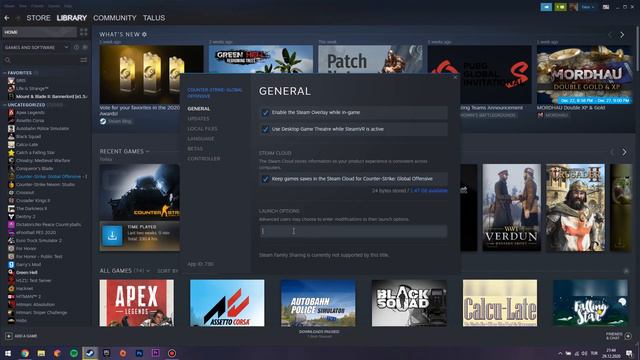Open the Community tab
The width and height of the screenshot is (640, 360).
coord(115,18)
